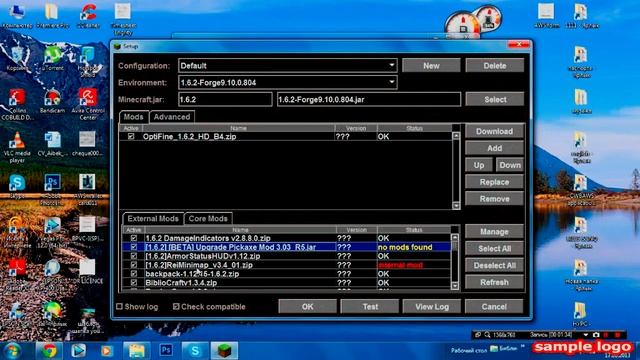Click the Down button
Image resolution: width=640 pixels, height=360 pixels.
coord(510,165)
